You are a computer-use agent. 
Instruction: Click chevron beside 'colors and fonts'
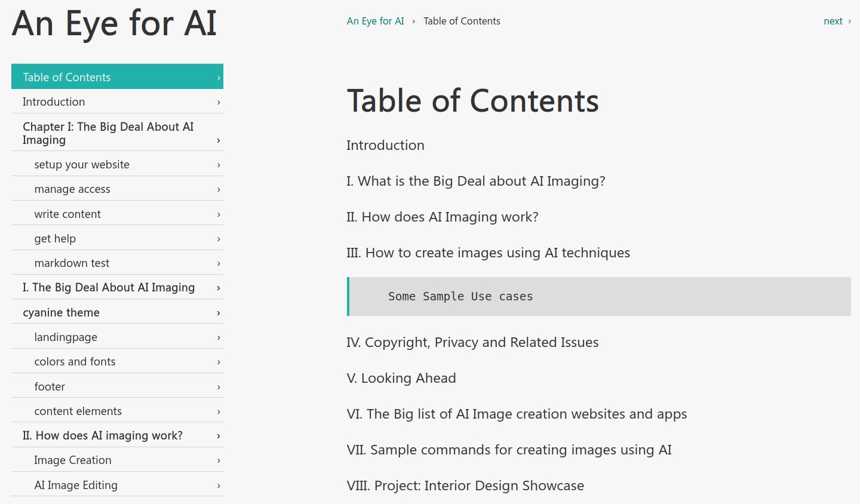219,362
